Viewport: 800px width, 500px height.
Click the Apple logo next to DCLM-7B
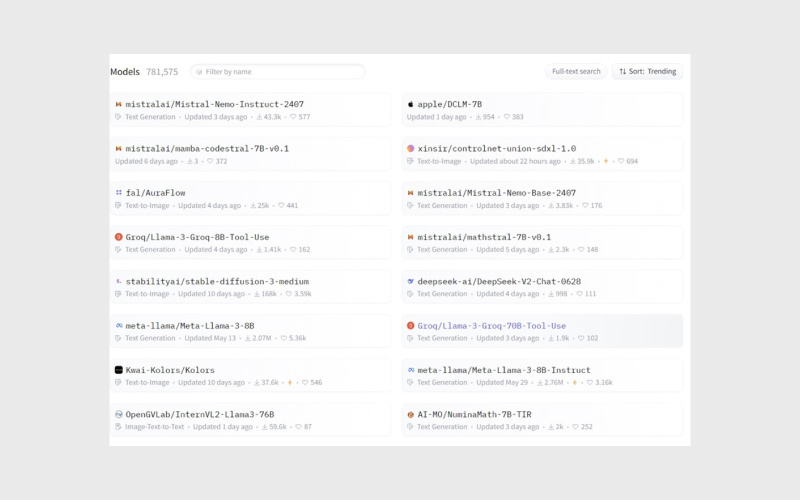click(x=410, y=104)
